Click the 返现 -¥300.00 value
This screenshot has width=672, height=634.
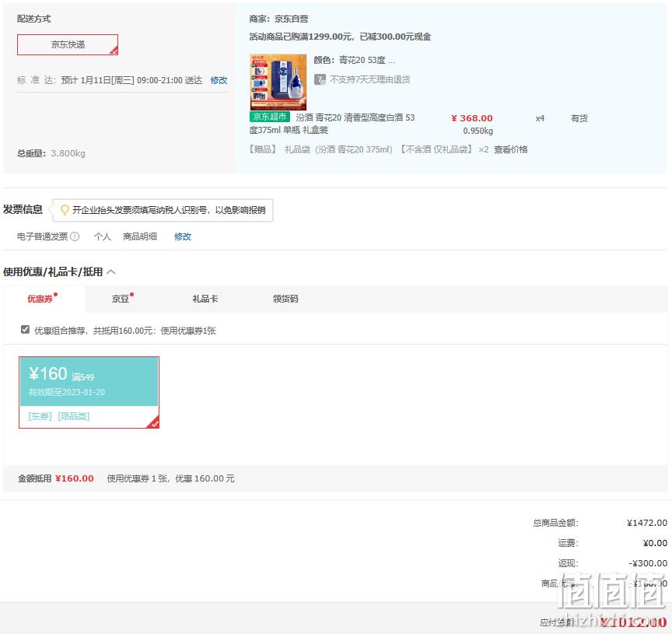point(648,563)
